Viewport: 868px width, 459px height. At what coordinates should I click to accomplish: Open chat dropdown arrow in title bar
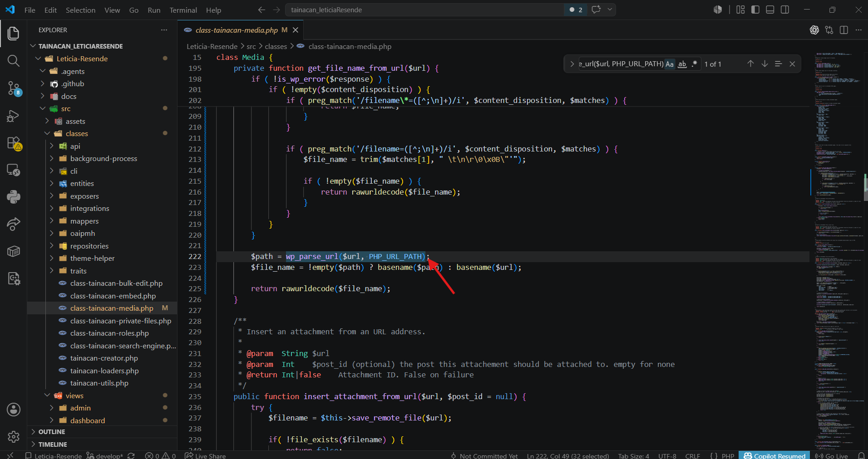[610, 10]
